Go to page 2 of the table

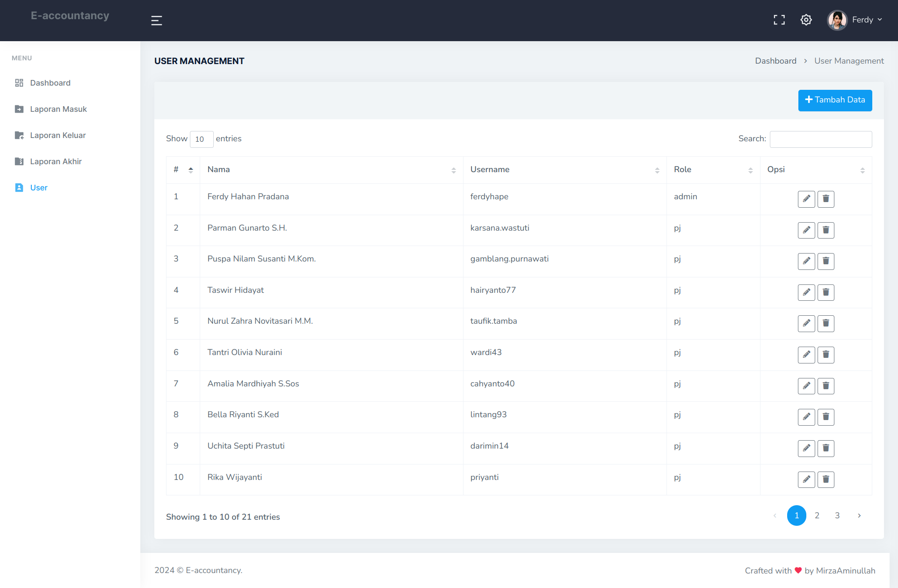point(817,515)
